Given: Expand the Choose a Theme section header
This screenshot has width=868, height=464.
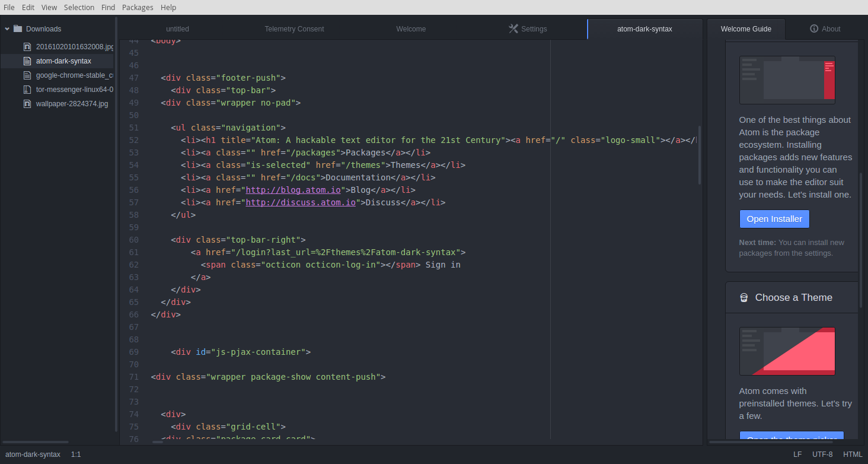Looking at the screenshot, I should [x=792, y=297].
